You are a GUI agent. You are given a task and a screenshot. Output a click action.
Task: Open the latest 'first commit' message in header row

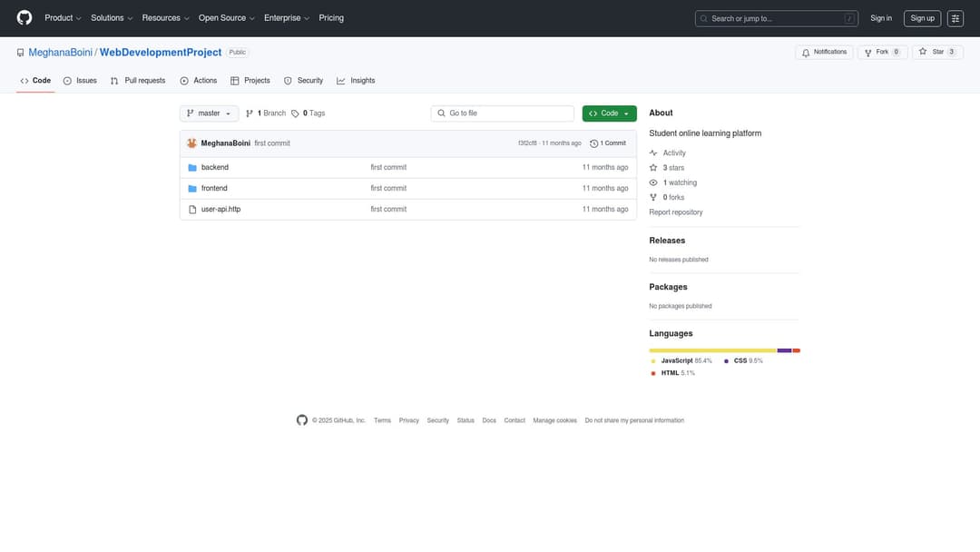click(272, 143)
